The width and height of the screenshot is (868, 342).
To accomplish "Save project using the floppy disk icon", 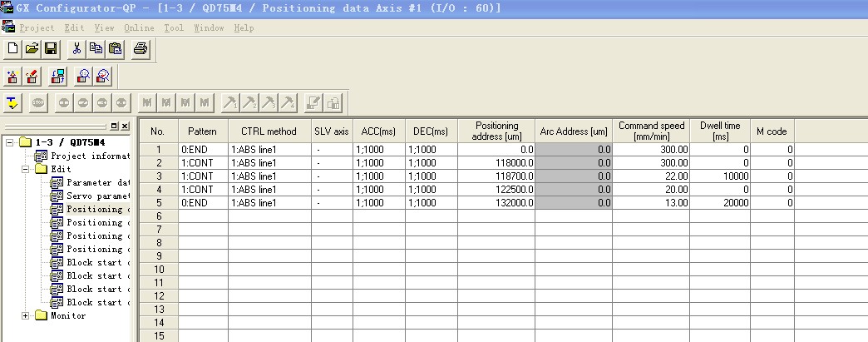I will click(51, 49).
